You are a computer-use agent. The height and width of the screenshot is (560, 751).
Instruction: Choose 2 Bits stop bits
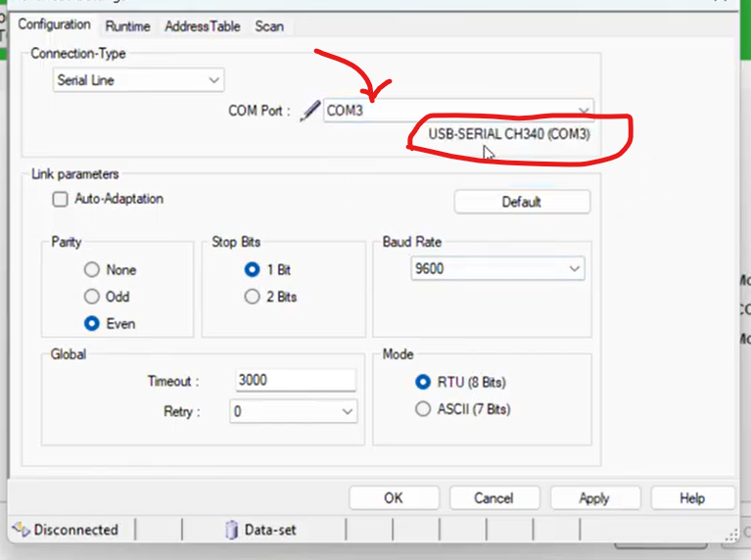[252, 297]
